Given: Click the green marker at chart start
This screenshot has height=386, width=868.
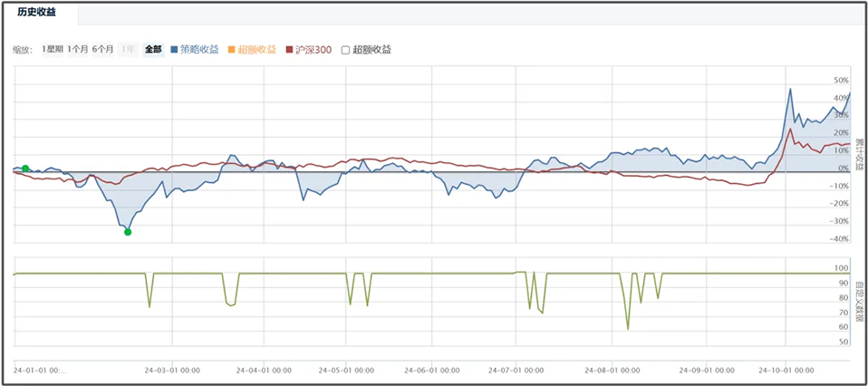Looking at the screenshot, I should pyautogui.click(x=25, y=169).
